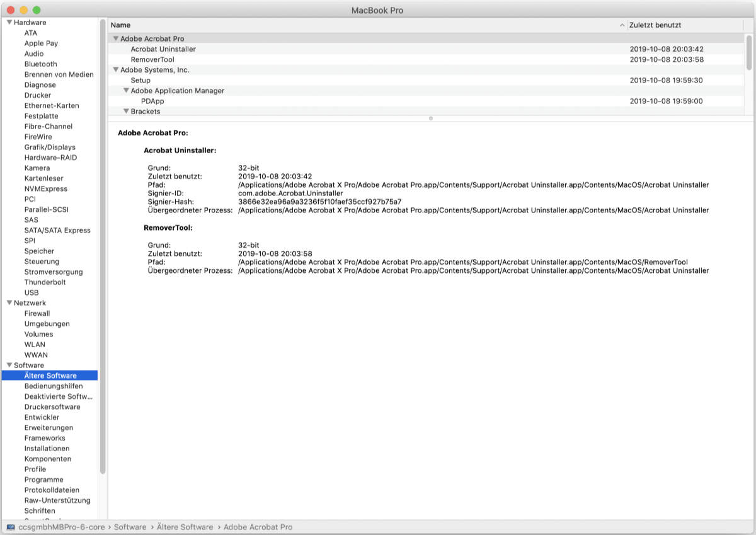Select Diagnose in the sidebar
This screenshot has height=535, width=756.
pos(40,85)
